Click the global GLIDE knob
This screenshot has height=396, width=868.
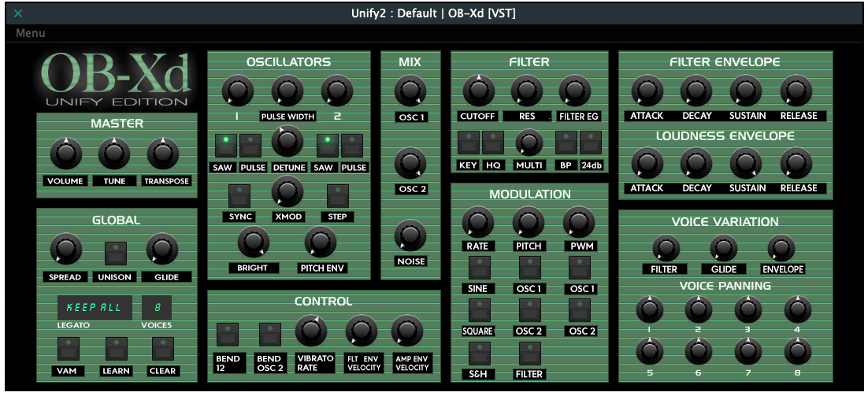pyautogui.click(x=162, y=250)
